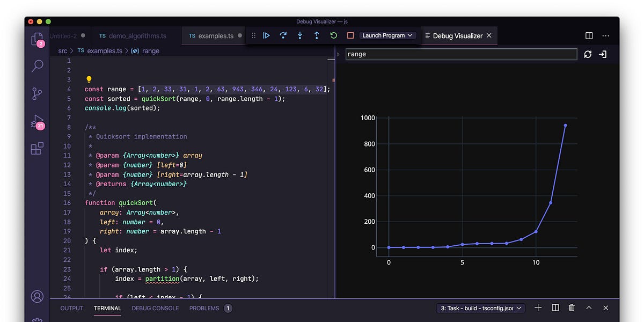Viewport: 644px width, 322px height.
Task: Open the Source Control view
Action: [37, 93]
